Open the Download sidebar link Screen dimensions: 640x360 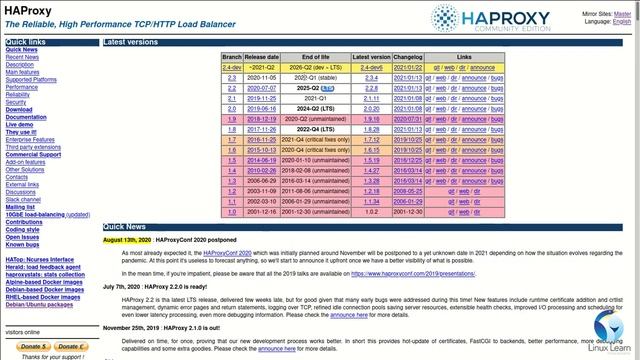19,109
